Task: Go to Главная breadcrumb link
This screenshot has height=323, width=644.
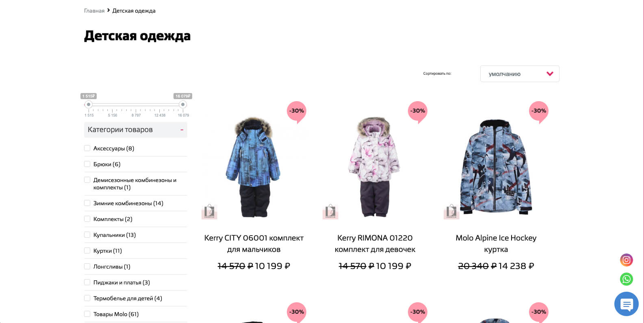Action: [94, 11]
